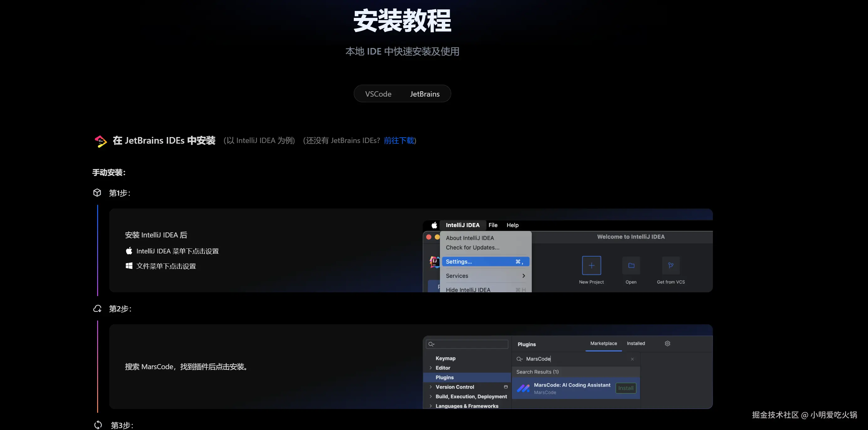Click the Get from VCS icon
Image resolution: width=868 pixels, height=430 pixels.
[x=671, y=265]
